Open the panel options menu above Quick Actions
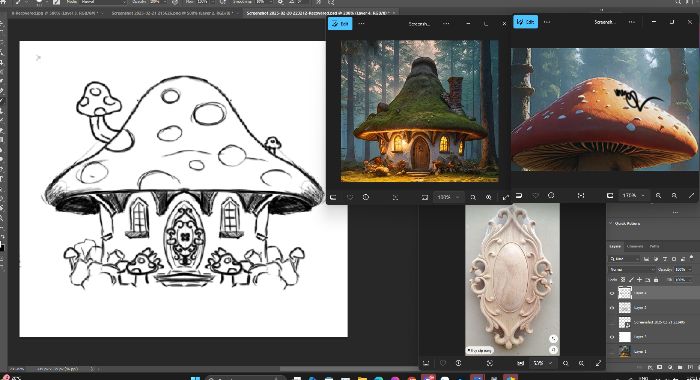 [675, 213]
